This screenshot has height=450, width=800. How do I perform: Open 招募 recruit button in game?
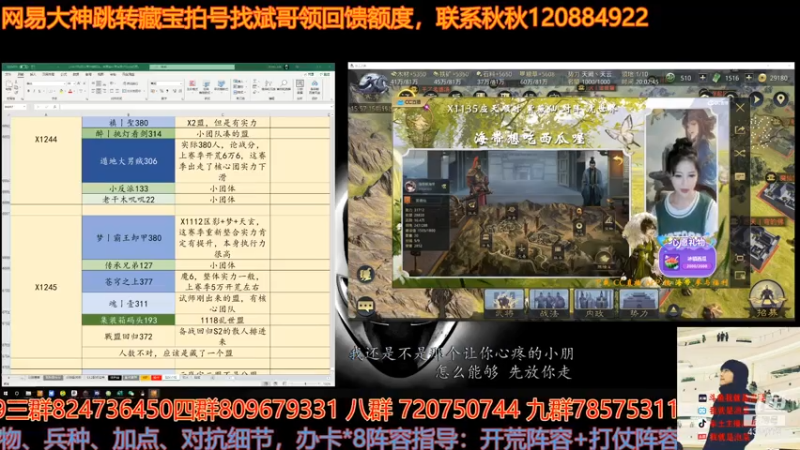[766, 299]
